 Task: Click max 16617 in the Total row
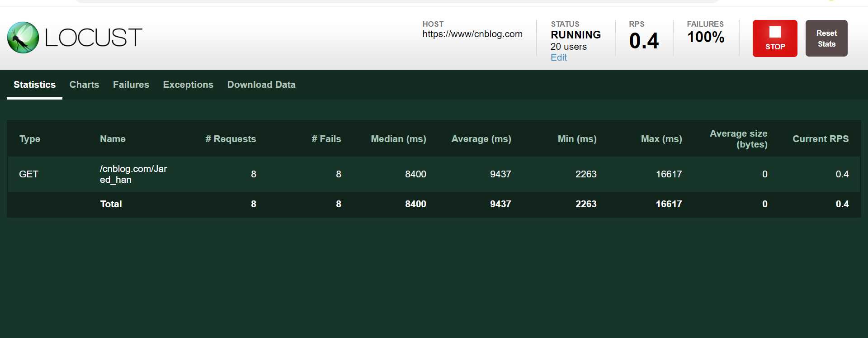[669, 204]
